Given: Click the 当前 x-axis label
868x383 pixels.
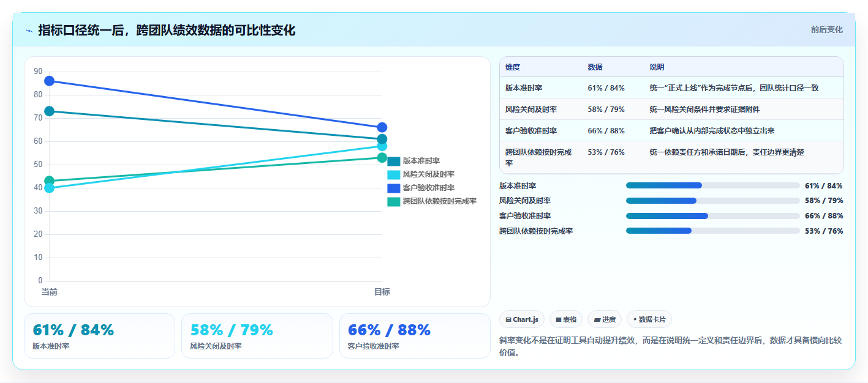Looking at the screenshot, I should (50, 292).
